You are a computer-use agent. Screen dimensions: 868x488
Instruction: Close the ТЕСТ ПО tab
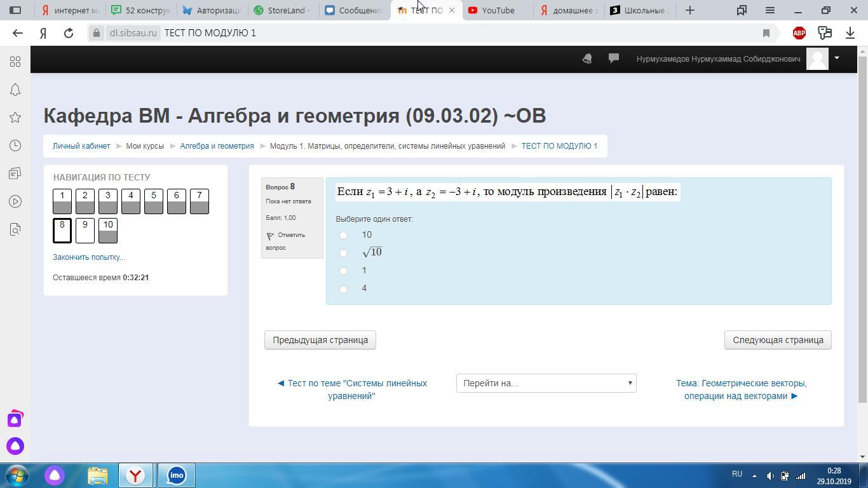[x=451, y=10]
